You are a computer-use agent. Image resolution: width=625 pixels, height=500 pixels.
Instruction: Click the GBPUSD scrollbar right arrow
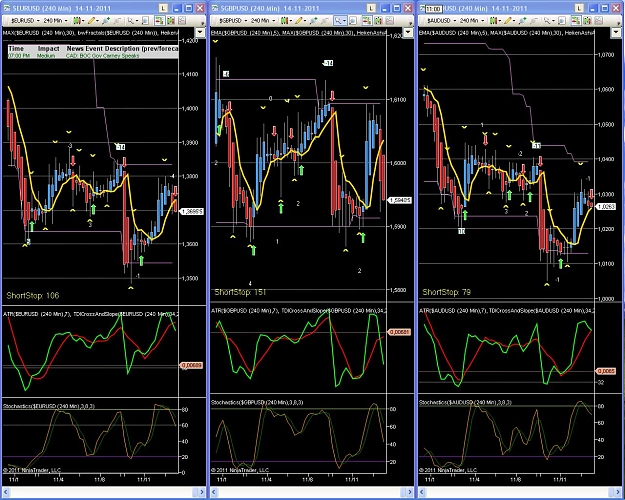click(410, 492)
